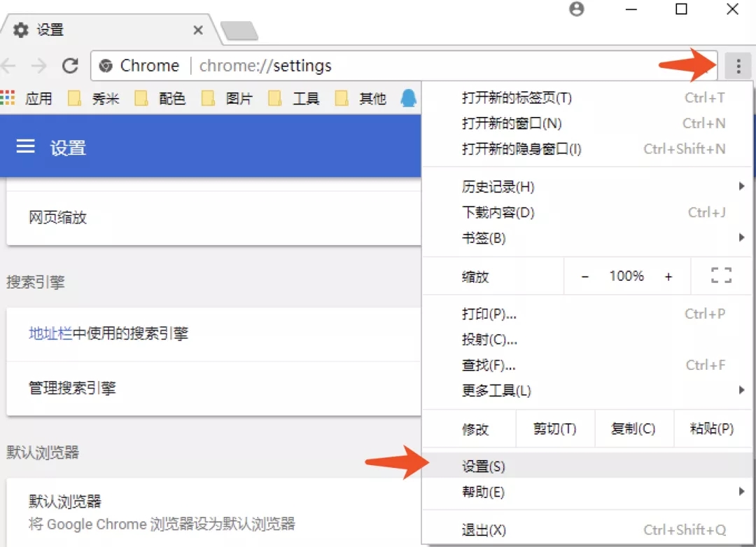
Task: Reload the settings page
Action: (x=70, y=65)
